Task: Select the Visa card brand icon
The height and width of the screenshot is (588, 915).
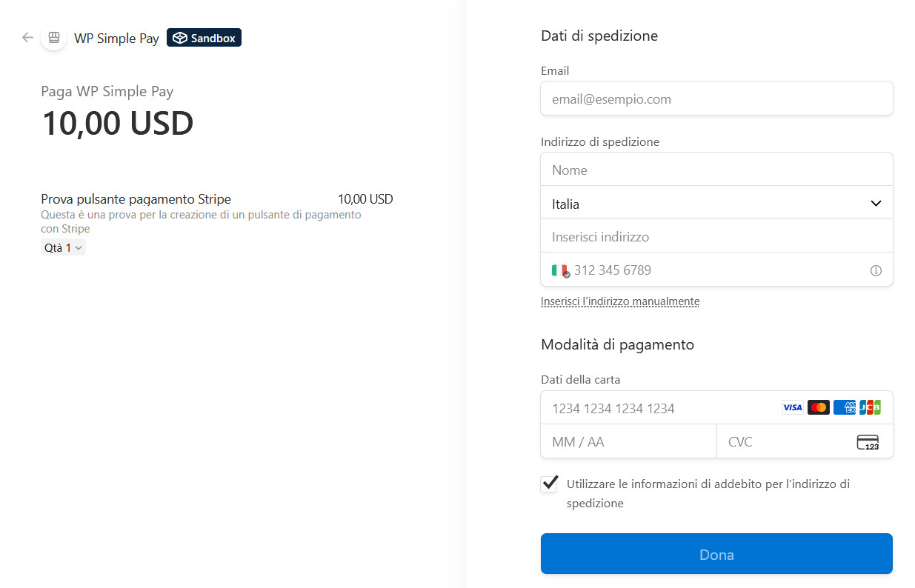Action: click(791, 407)
